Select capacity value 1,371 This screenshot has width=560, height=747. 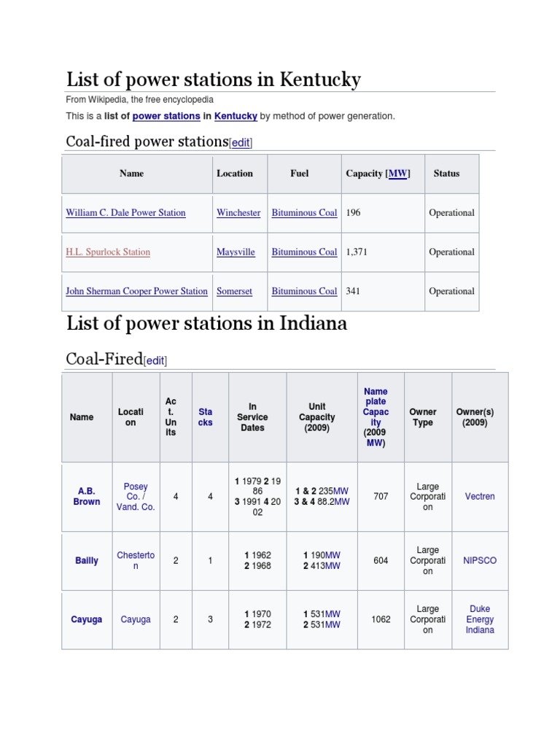coord(357,252)
